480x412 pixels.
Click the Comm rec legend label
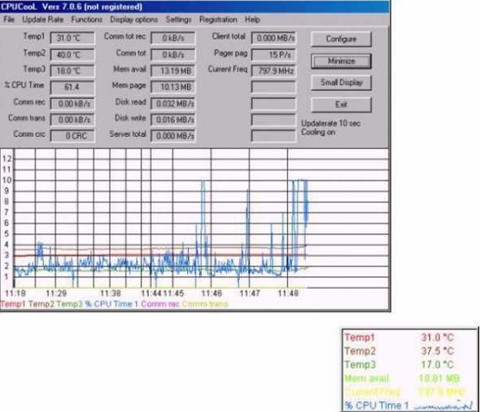(160, 304)
